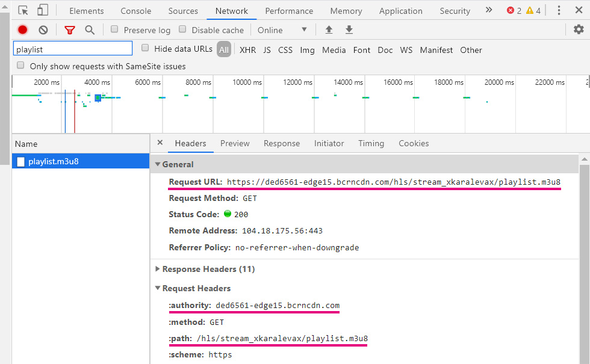Clear the network log
This screenshot has height=364, width=590.
coord(43,30)
